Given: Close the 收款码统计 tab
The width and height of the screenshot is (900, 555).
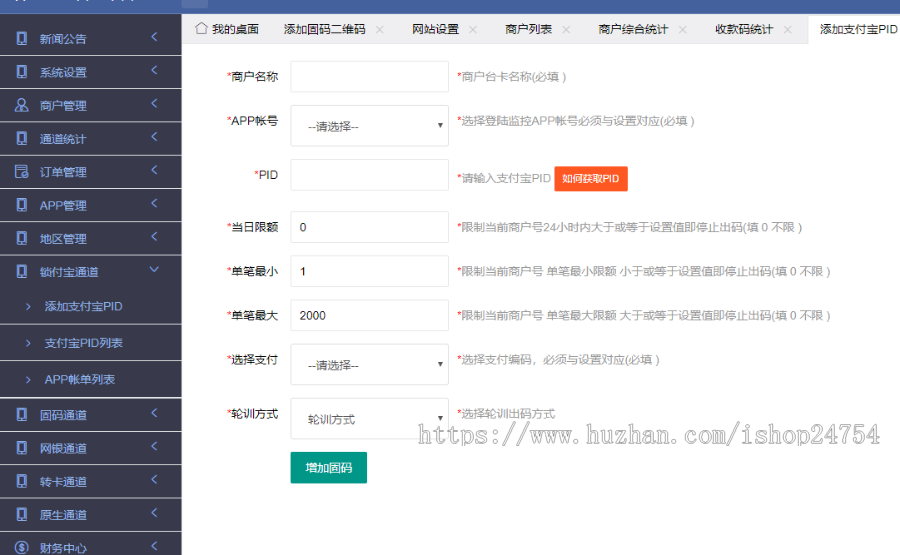Looking at the screenshot, I should 788,29.
